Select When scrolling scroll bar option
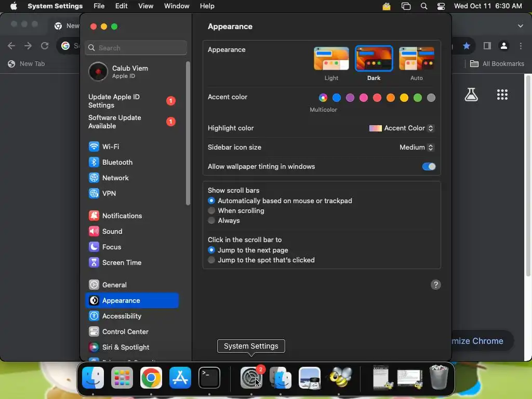 pyautogui.click(x=211, y=211)
